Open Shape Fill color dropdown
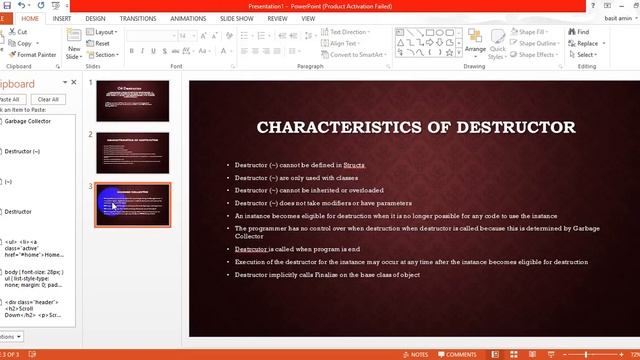This screenshot has width=640, height=360. pos(529,32)
